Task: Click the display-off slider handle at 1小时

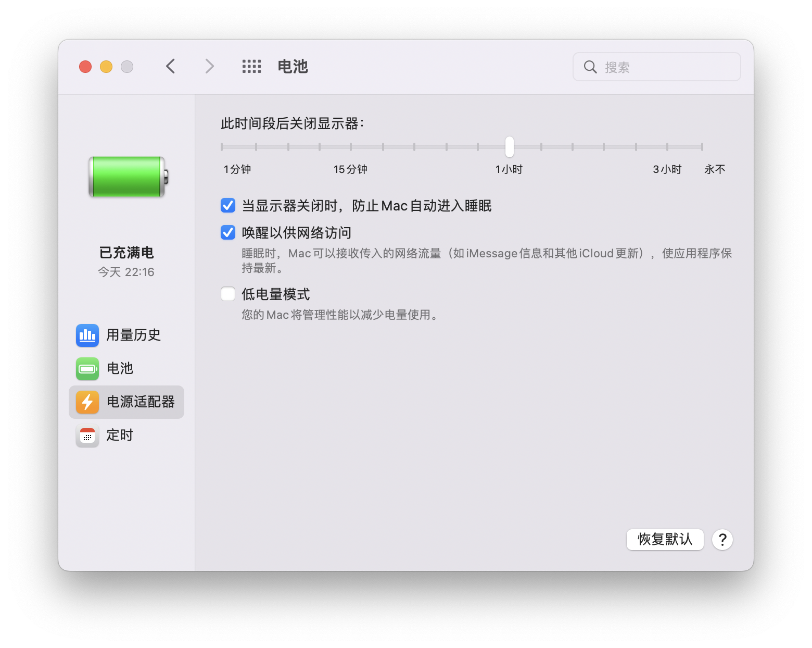Action: 509,147
